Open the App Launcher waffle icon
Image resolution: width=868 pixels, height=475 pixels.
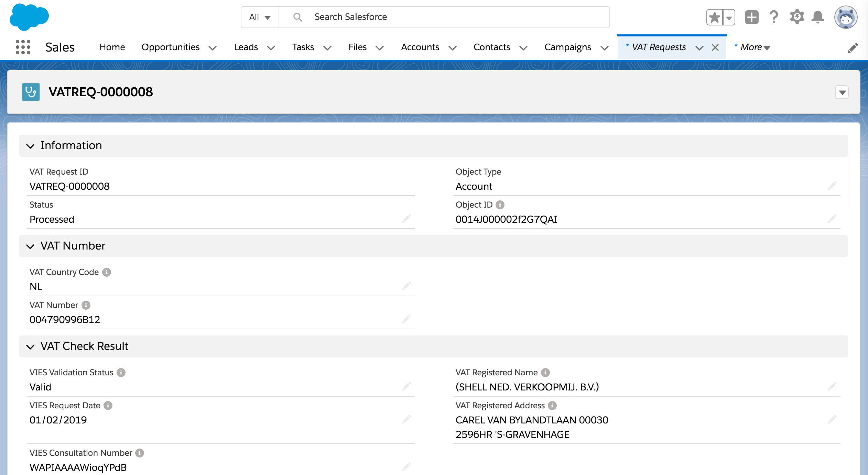click(22, 47)
